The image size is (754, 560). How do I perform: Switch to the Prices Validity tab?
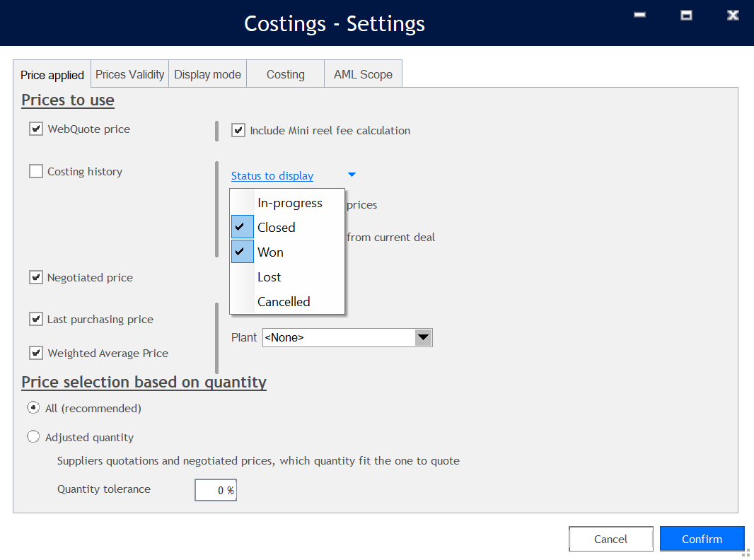point(129,74)
